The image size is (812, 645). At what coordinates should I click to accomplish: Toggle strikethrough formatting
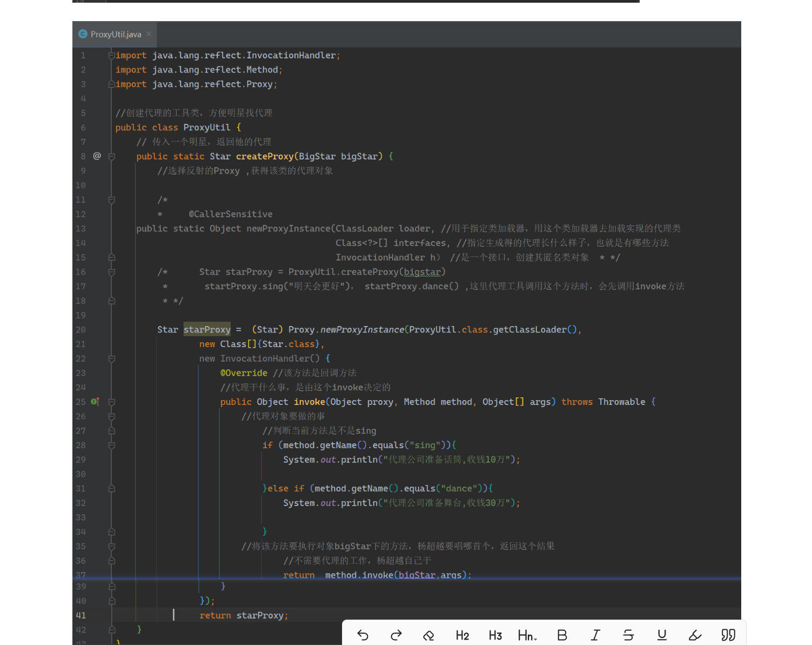[628, 635]
